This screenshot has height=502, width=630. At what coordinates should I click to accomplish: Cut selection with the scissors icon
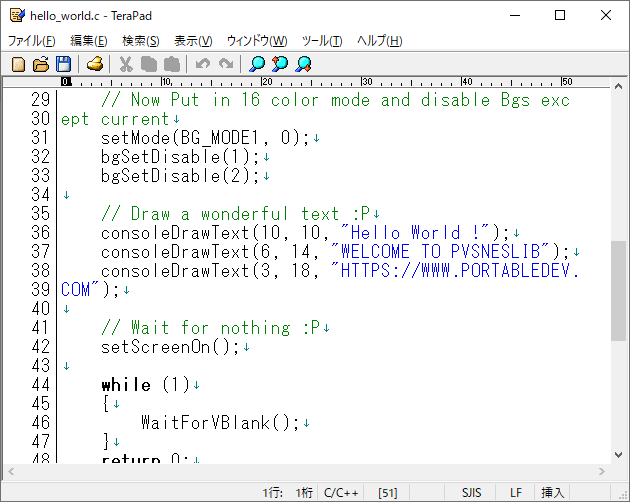tap(126, 64)
